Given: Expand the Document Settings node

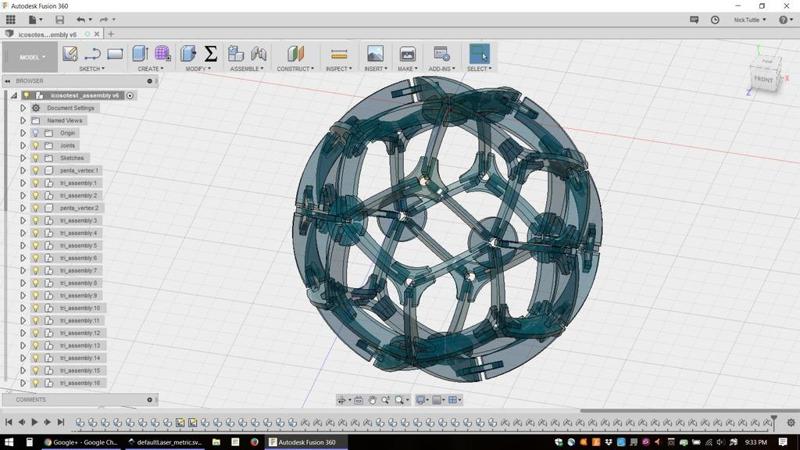Looking at the screenshot, I should pos(23,108).
